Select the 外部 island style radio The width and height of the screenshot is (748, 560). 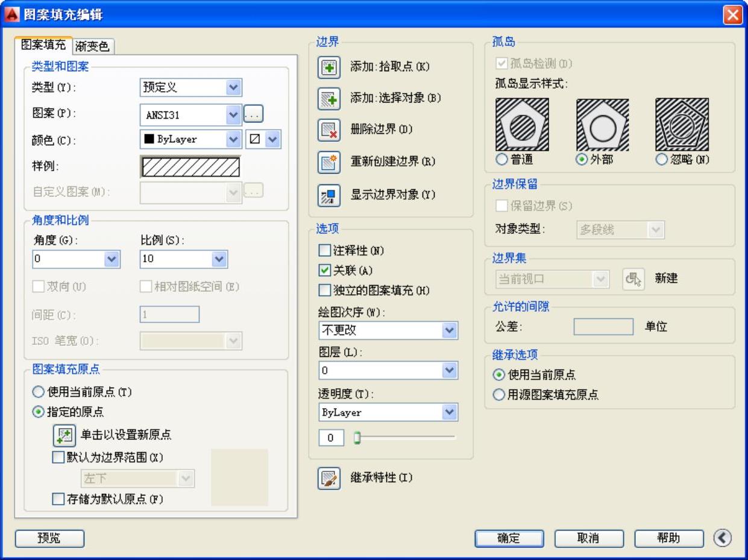(582, 160)
